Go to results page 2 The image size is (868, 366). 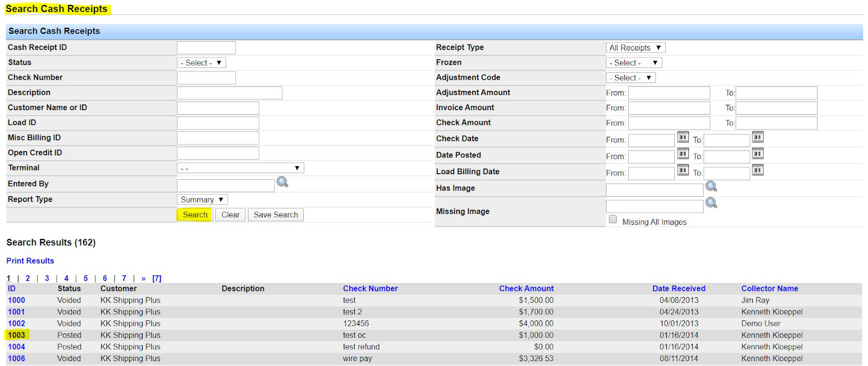(x=28, y=278)
